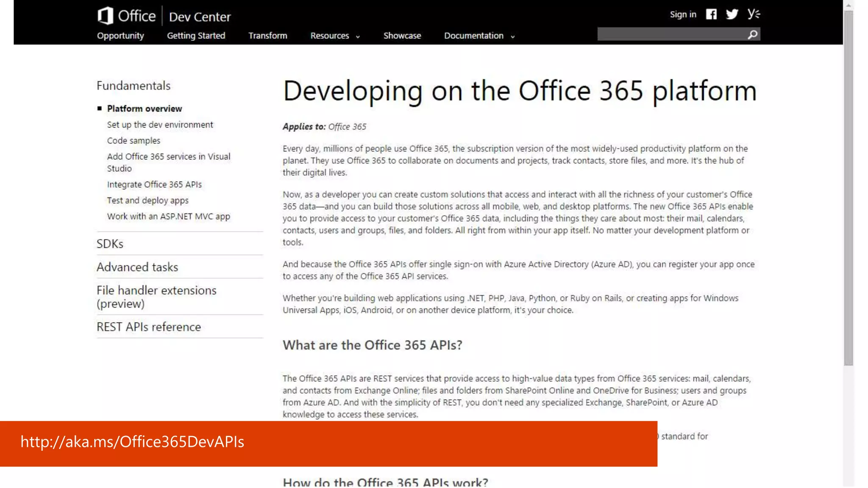
Task: Click the scrollbar up arrow
Action: 848,6
